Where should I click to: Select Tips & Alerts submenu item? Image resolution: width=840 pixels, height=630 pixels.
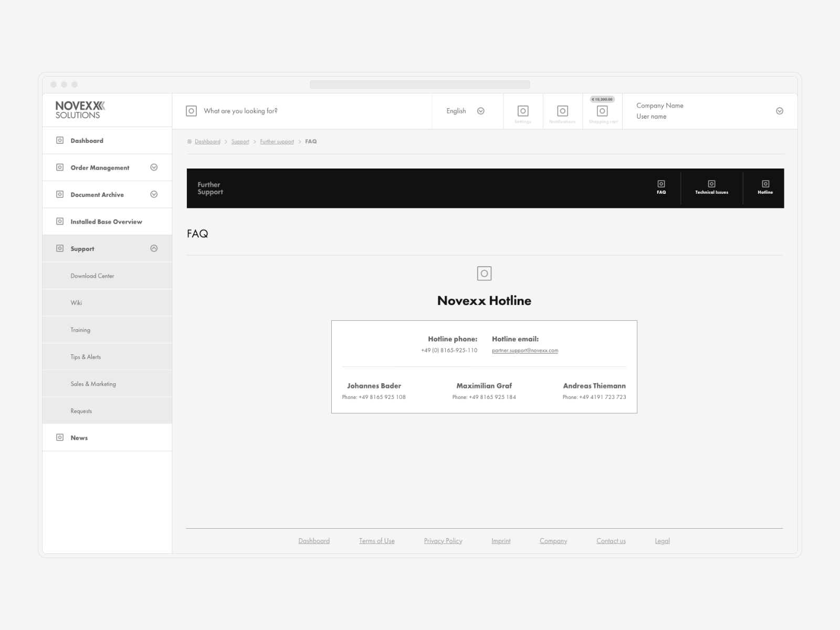click(x=107, y=357)
